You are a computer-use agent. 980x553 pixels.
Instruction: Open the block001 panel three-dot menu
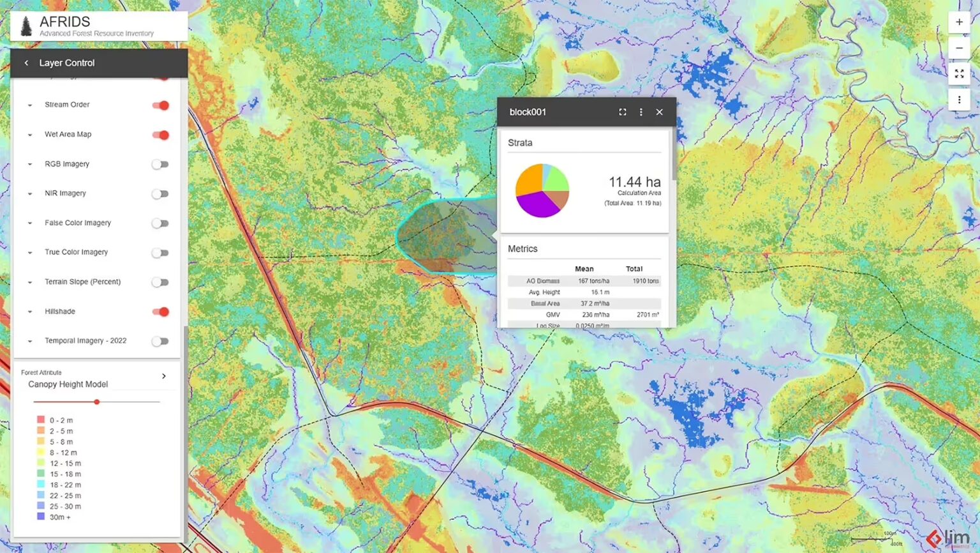pos(641,112)
